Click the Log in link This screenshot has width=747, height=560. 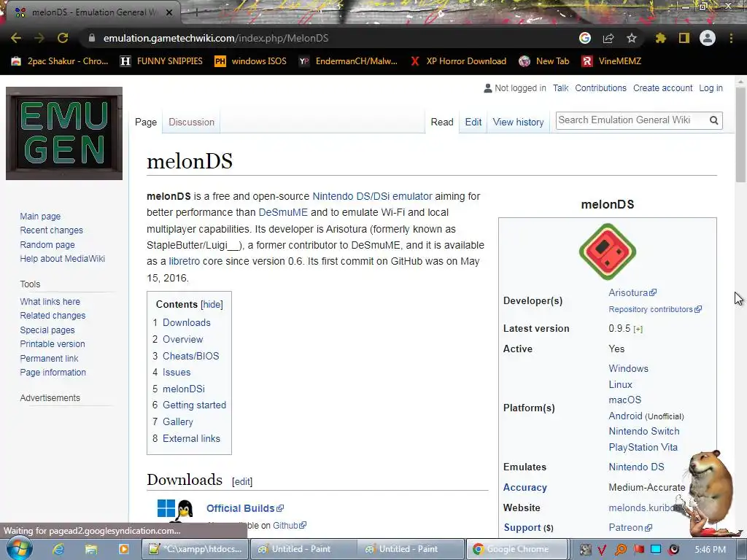click(711, 88)
